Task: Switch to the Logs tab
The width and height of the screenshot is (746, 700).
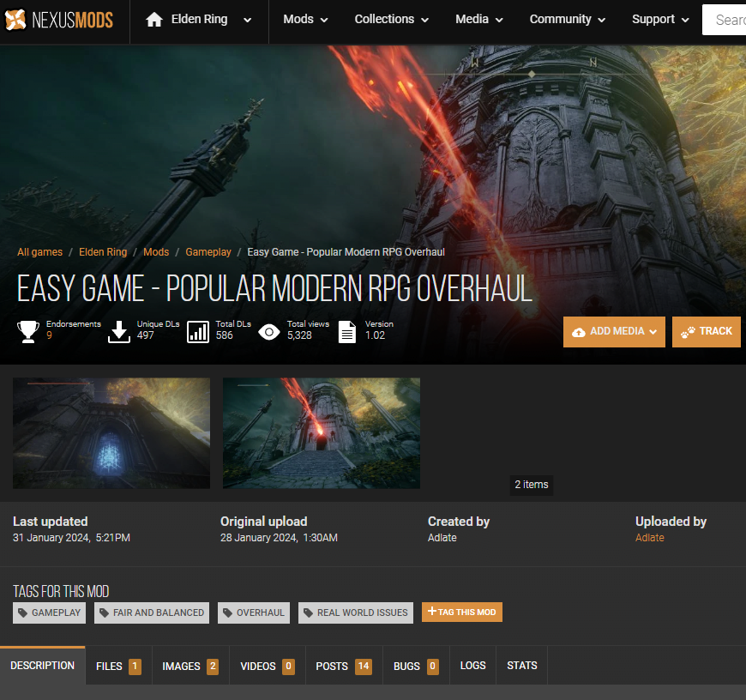Action: (x=473, y=666)
